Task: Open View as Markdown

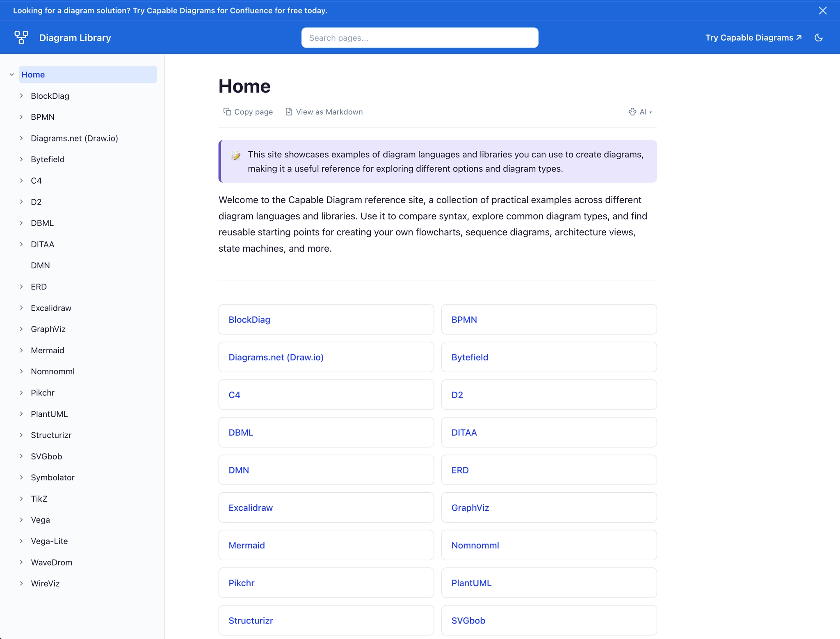Action: 324,112
